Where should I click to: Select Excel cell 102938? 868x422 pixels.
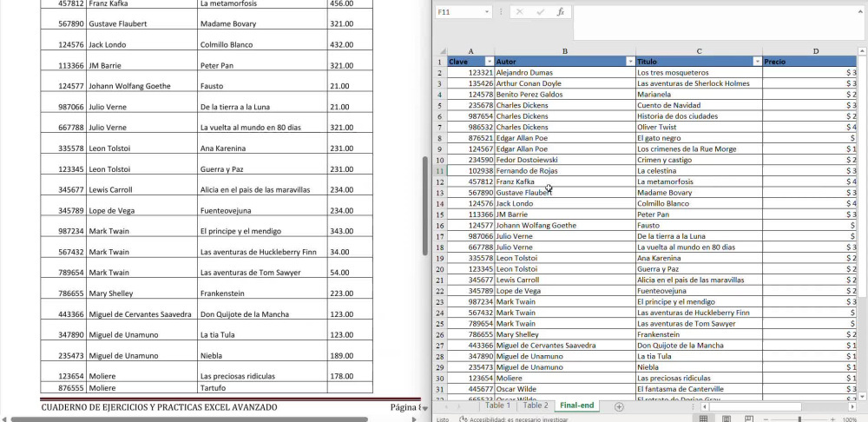pos(470,170)
